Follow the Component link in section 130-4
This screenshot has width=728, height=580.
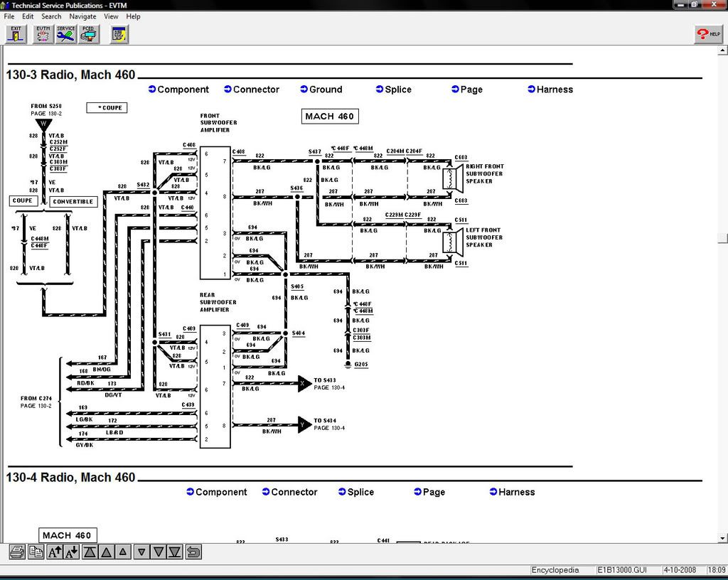click(217, 492)
